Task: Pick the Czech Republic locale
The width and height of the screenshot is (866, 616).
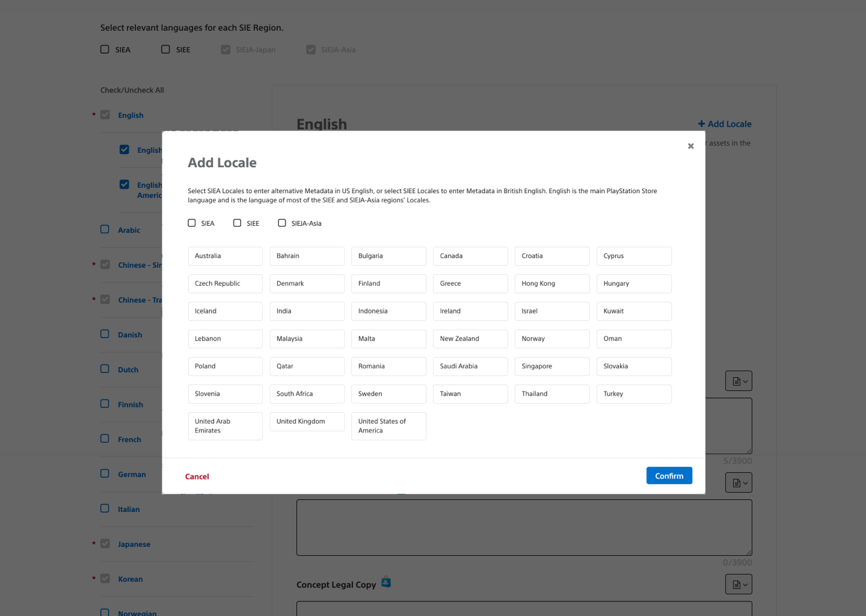Action: (225, 284)
